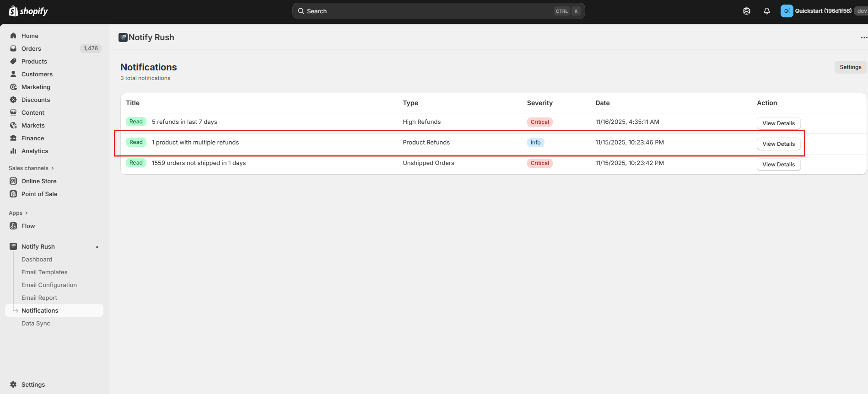Click the Home icon in sidebar
Viewport: 868px width, 394px height.
point(13,36)
